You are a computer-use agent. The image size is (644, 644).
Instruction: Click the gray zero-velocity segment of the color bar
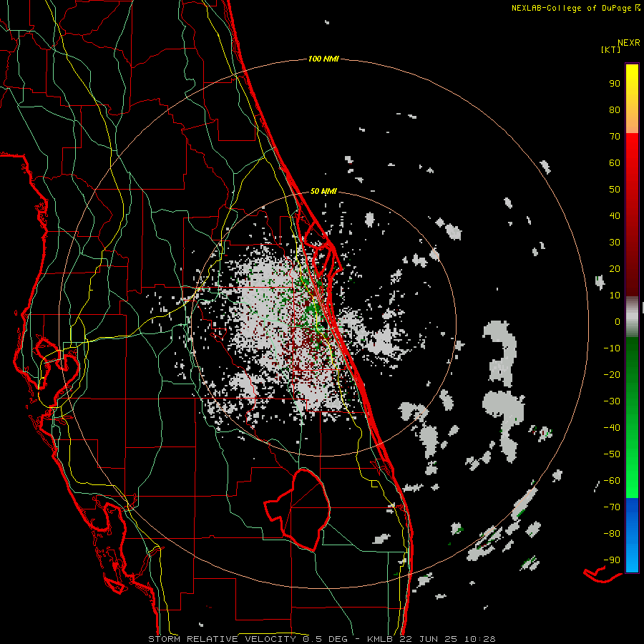632,317
